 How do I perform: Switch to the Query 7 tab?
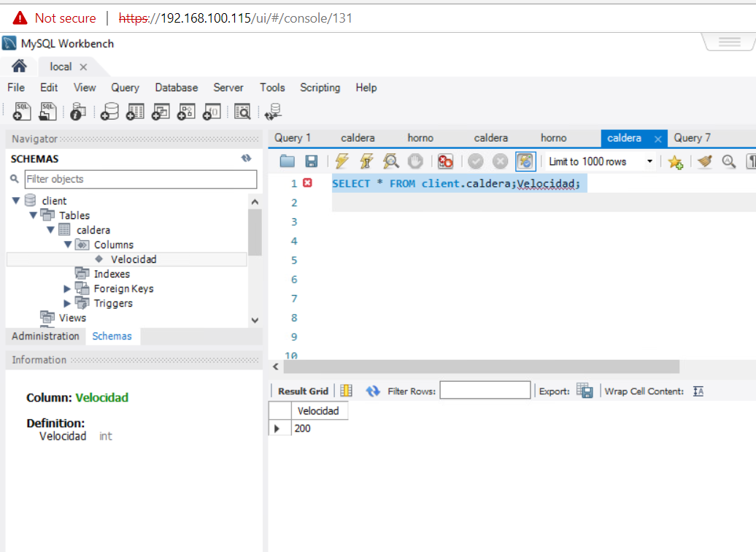(692, 138)
